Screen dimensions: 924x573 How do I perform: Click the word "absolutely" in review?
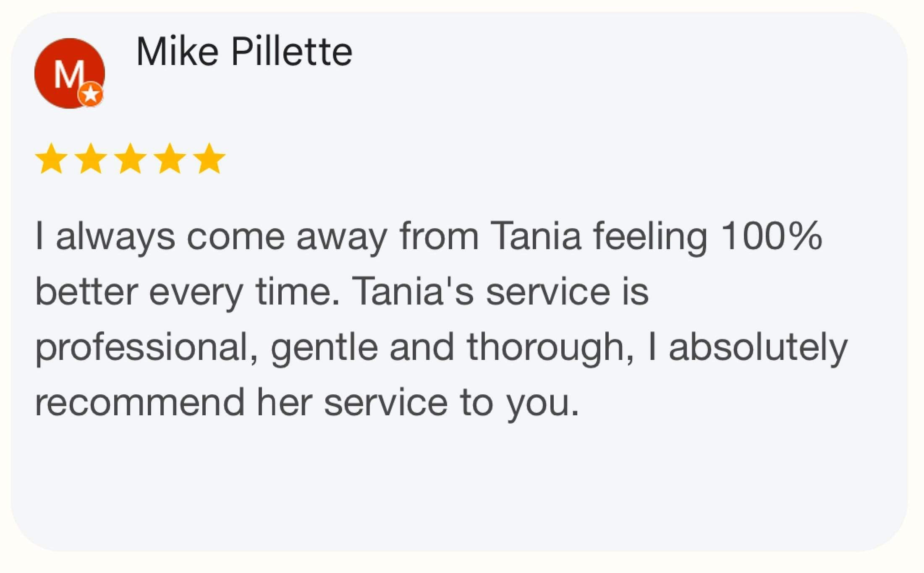click(x=758, y=348)
